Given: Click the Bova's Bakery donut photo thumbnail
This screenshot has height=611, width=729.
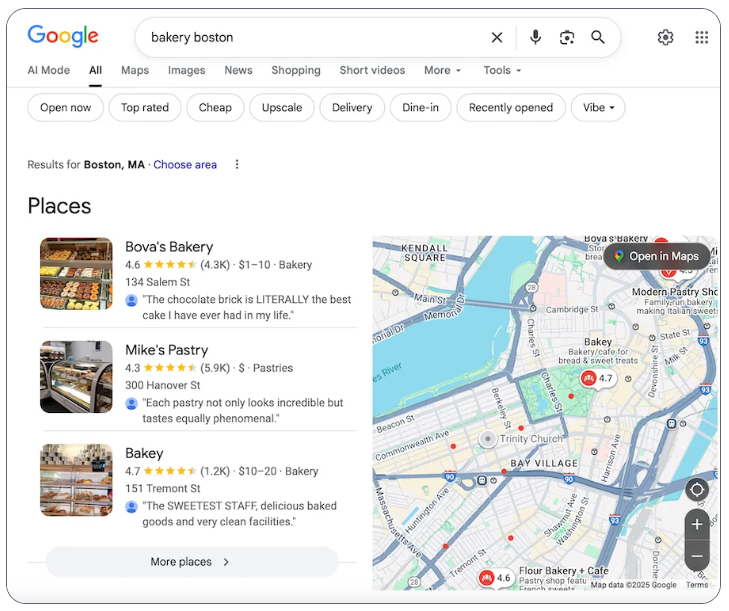Looking at the screenshot, I should [x=76, y=273].
